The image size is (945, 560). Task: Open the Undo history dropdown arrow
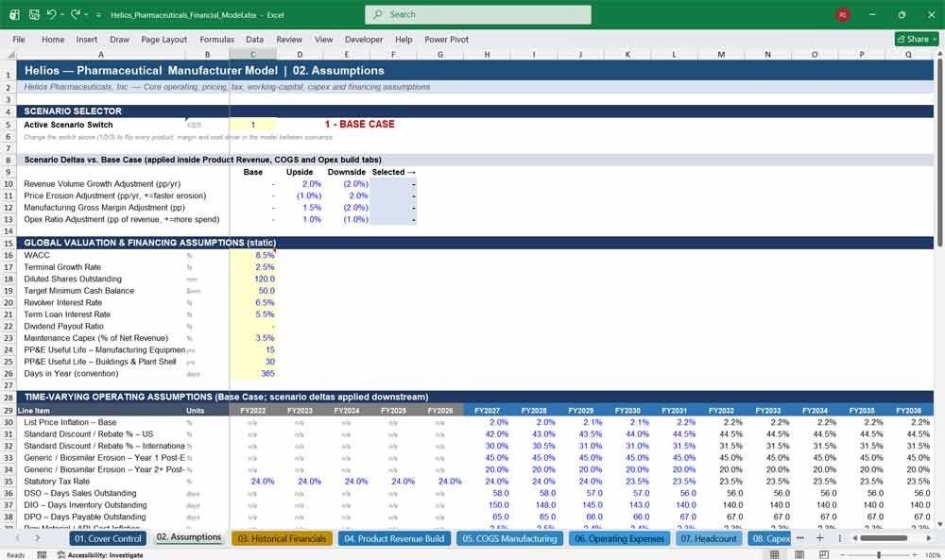point(62,14)
